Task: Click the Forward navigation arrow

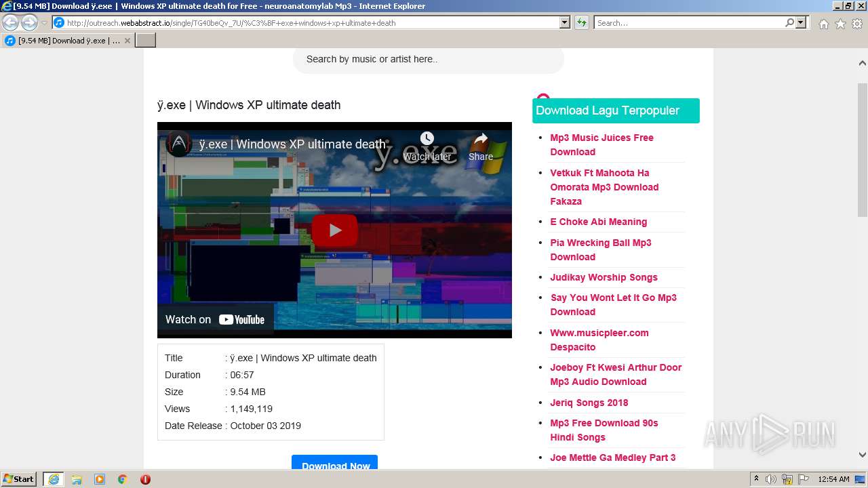Action: tap(29, 23)
